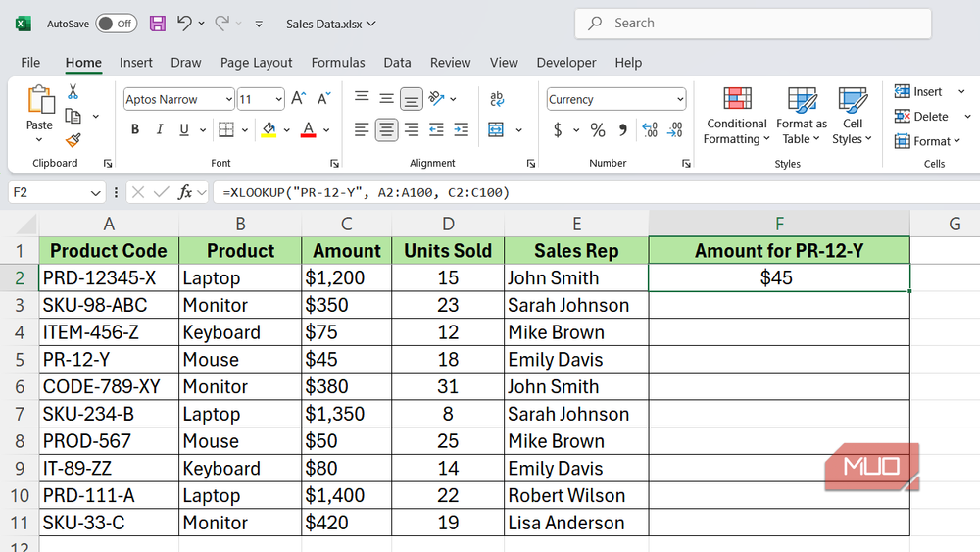
Task: Click Increase Decimal icon
Action: pyautogui.click(x=650, y=129)
